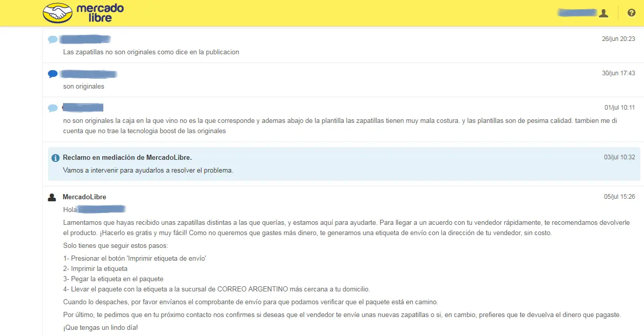Open the help question mark icon
Image resolution: width=644 pixels, height=336 pixels.
tap(631, 13)
